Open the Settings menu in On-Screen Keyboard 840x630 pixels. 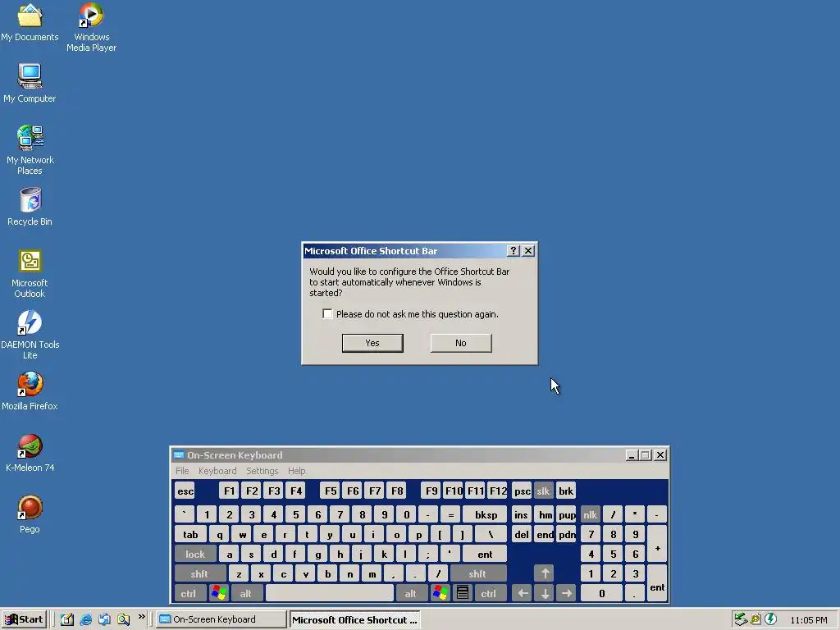tap(262, 471)
